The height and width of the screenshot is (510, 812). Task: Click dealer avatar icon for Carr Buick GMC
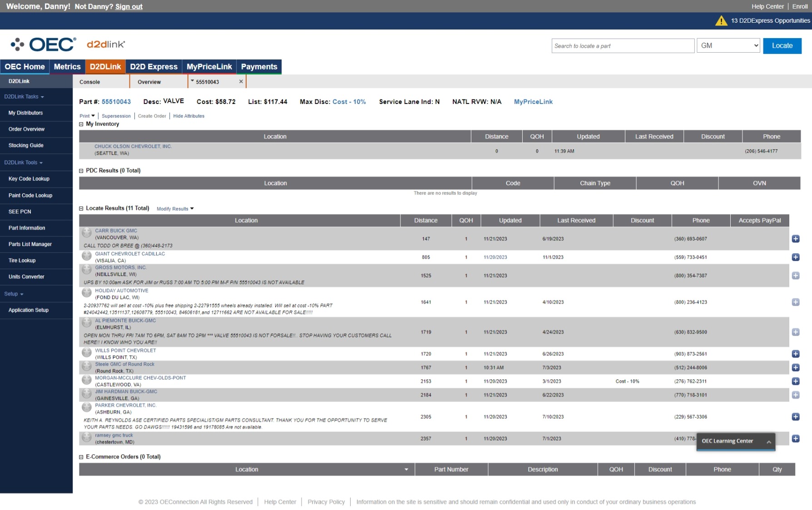[x=87, y=233]
